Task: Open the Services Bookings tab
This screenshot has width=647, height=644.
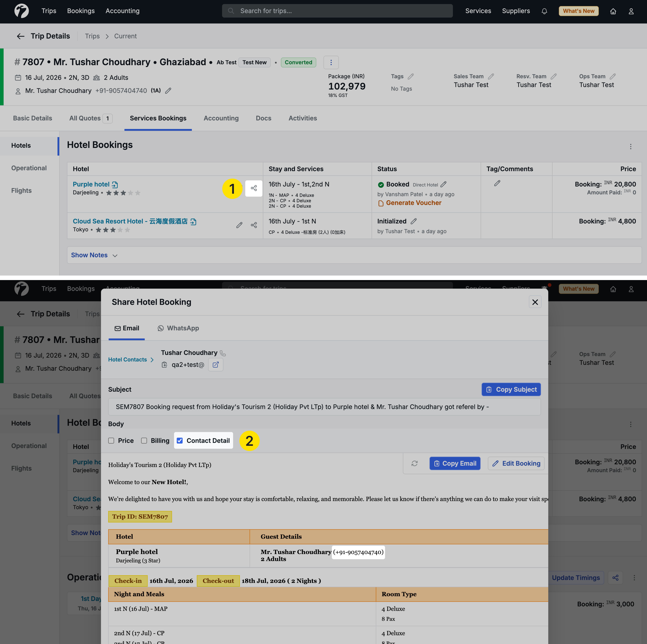Action: point(158,118)
